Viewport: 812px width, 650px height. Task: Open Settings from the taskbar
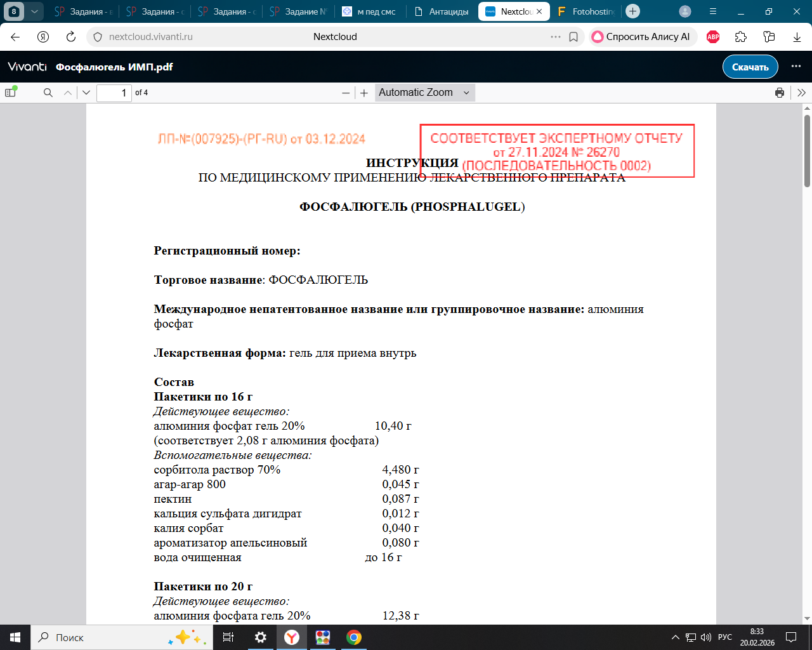[261, 637]
